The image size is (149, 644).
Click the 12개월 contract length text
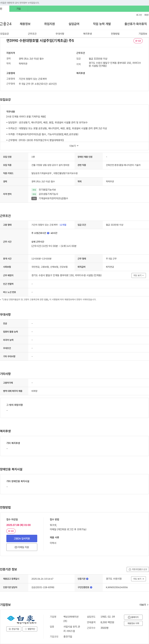63,225
